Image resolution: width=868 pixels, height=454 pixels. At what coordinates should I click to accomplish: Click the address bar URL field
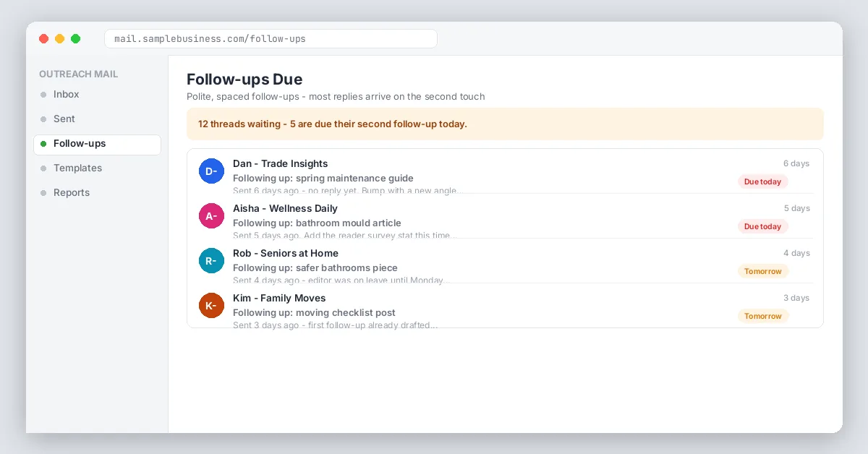pyautogui.click(x=271, y=39)
